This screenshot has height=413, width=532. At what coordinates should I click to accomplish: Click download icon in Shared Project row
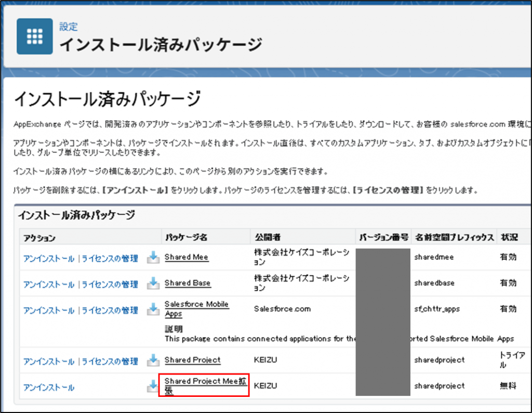(153, 360)
